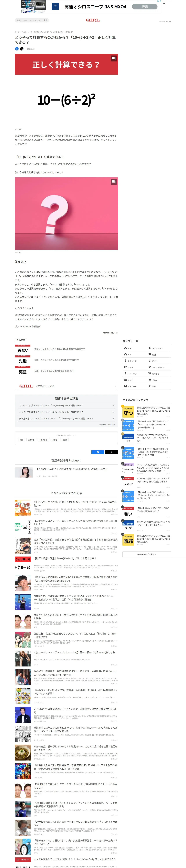
Task: Open article 劇場版「鬼滅の刃」無限城編
Action: coord(66,771)
